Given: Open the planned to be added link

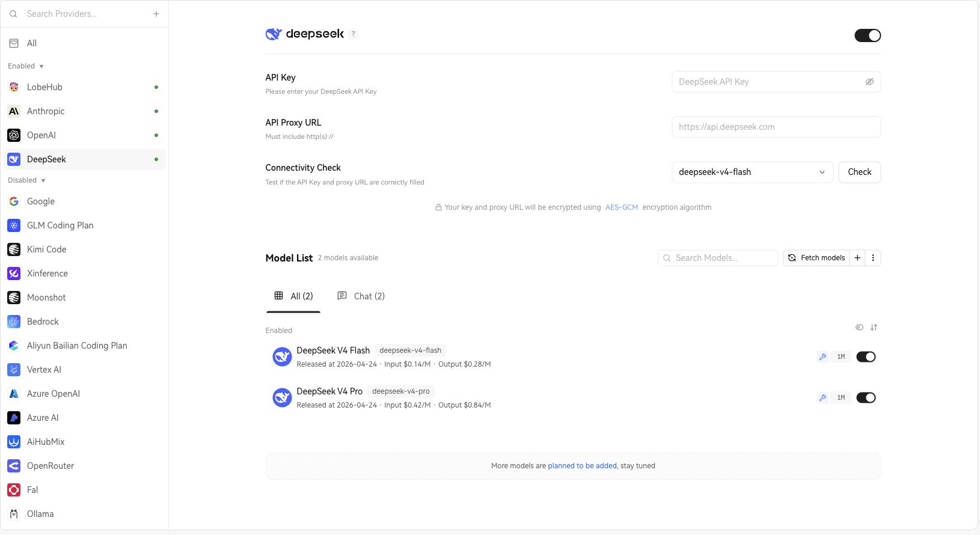Looking at the screenshot, I should point(582,466).
